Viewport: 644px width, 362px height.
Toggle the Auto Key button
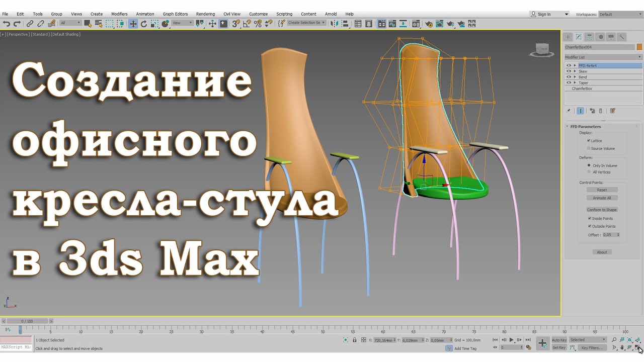[559, 340]
